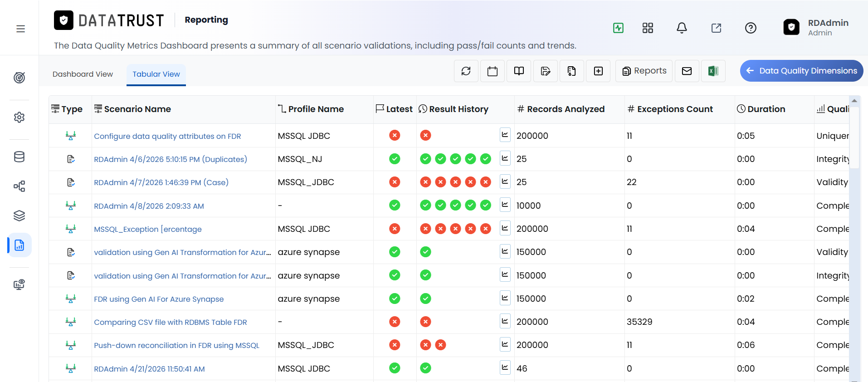The image size is (868, 382).
Task: Open trend chart for Duplicates scenario row
Action: click(505, 158)
